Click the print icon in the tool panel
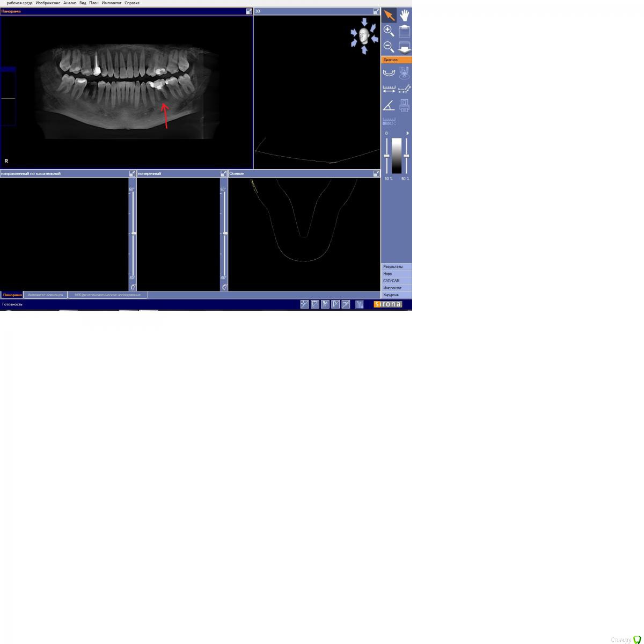The image size is (644, 644). click(x=405, y=105)
